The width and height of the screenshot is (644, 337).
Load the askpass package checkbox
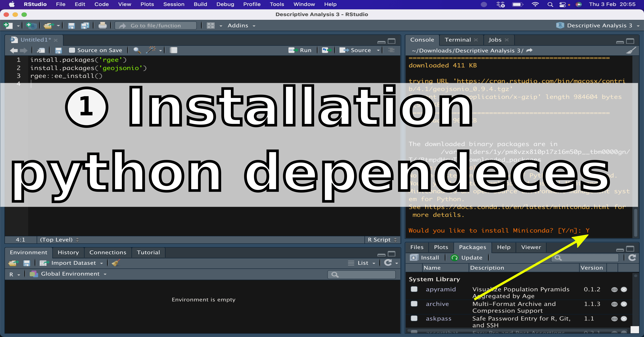[414, 318]
